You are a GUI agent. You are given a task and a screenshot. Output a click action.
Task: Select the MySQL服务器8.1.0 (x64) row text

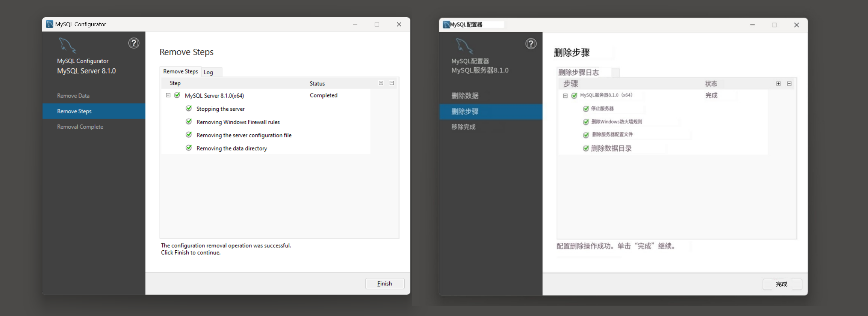(x=606, y=95)
